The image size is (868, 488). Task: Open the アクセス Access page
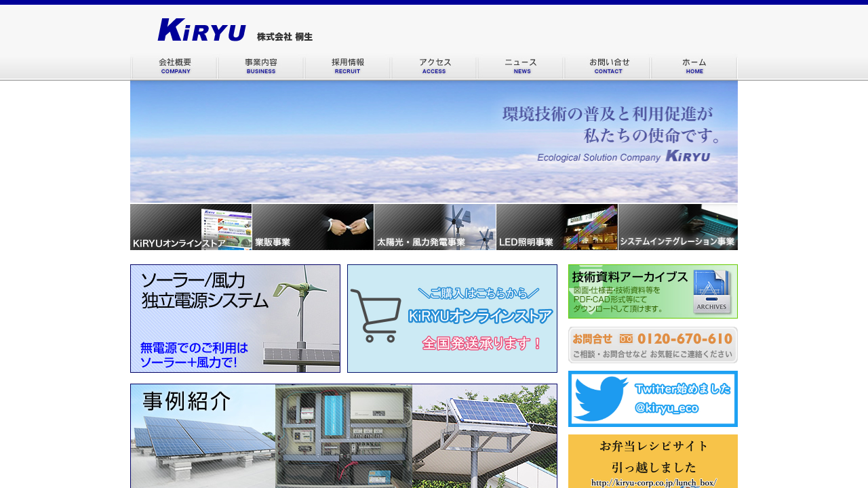click(x=434, y=66)
